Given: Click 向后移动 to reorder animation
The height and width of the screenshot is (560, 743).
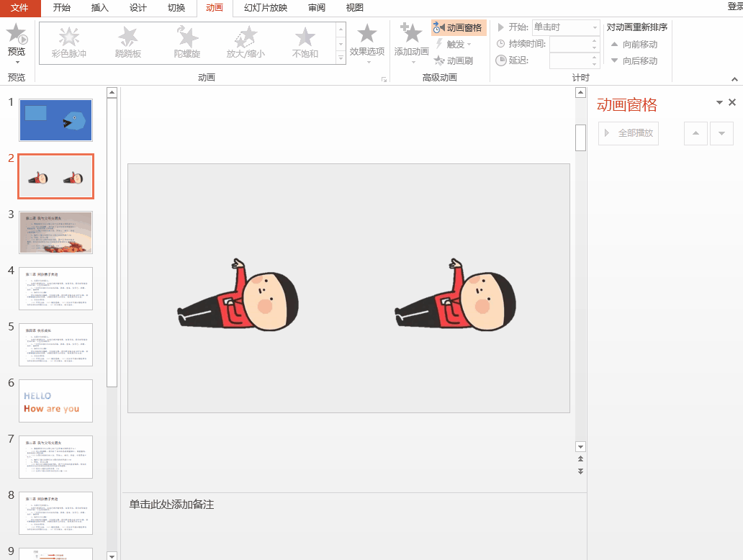Looking at the screenshot, I should [639, 61].
